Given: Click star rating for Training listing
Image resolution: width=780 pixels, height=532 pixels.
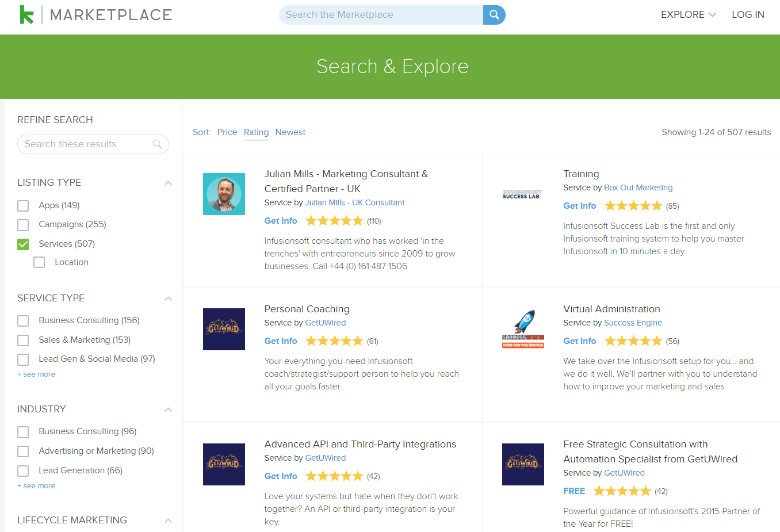Looking at the screenshot, I should [633, 206].
